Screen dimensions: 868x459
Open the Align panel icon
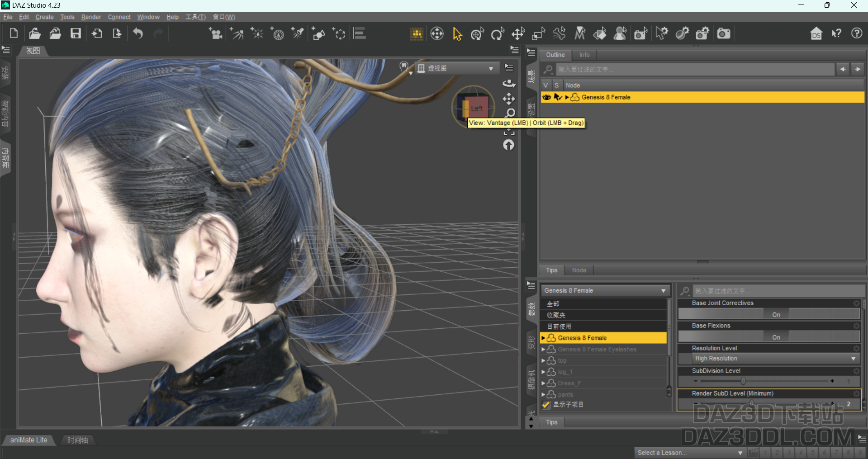coord(360,33)
